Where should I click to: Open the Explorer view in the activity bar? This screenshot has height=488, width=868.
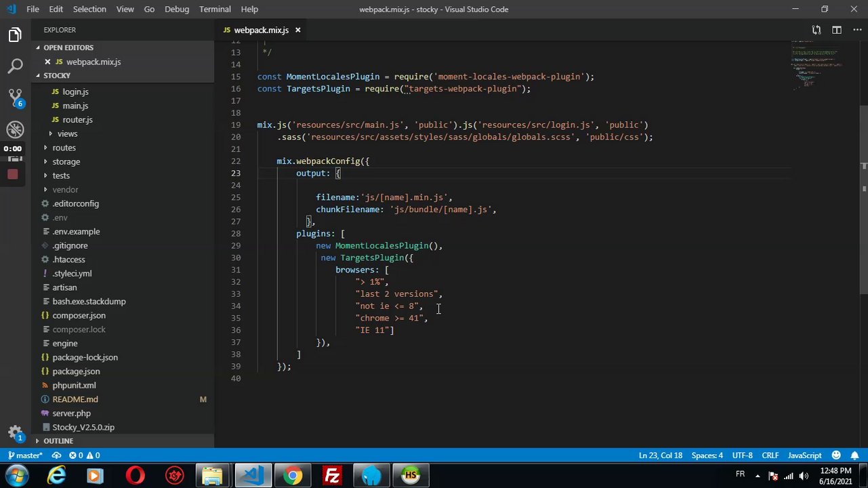click(x=15, y=35)
